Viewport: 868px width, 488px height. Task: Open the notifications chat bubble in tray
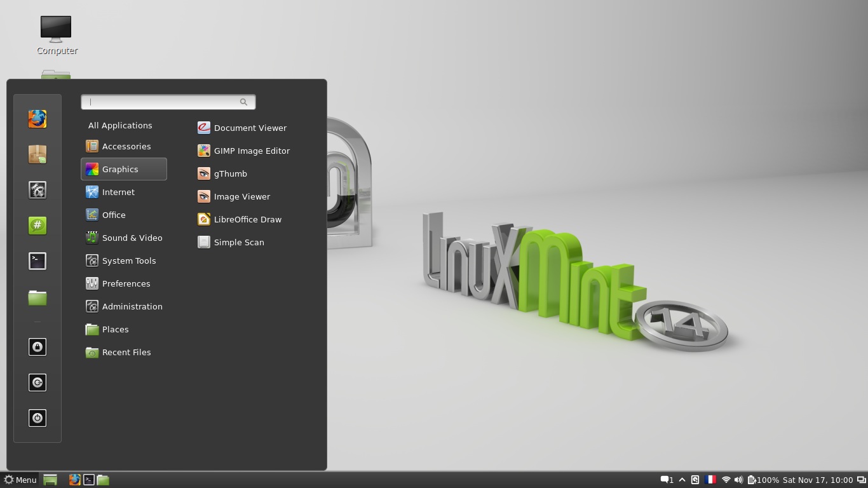667,480
